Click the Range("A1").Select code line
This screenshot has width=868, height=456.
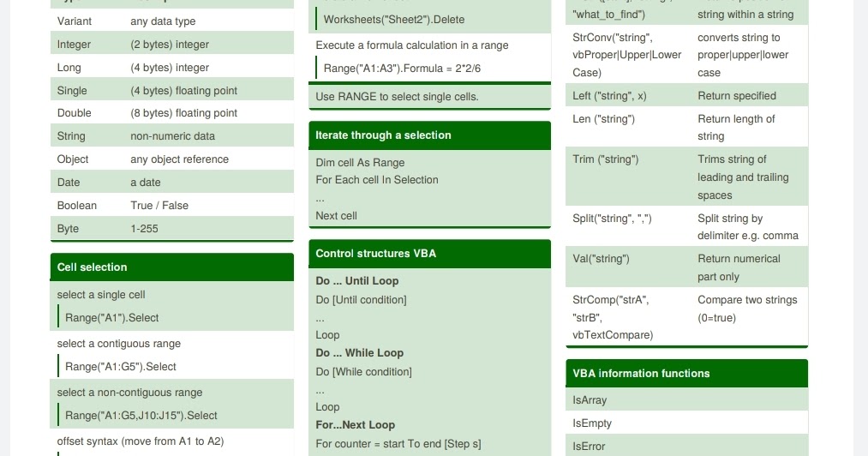[112, 318]
